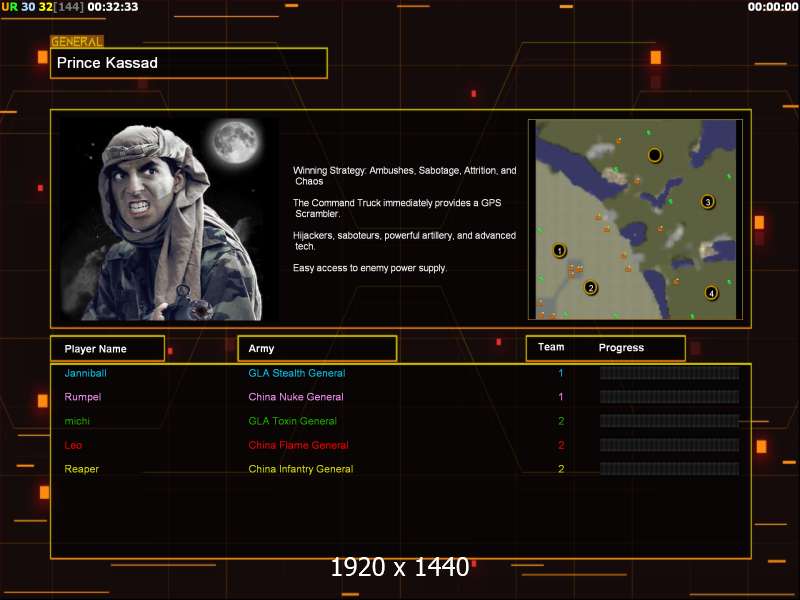Image resolution: width=800 pixels, height=600 pixels.
Task: Click Reaper's loading progress bar
Action: point(669,469)
